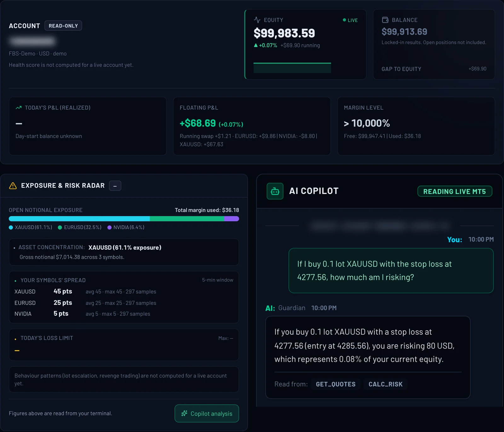
Task: Click the NVIDIA 5 pts spread row
Action: tap(124, 314)
